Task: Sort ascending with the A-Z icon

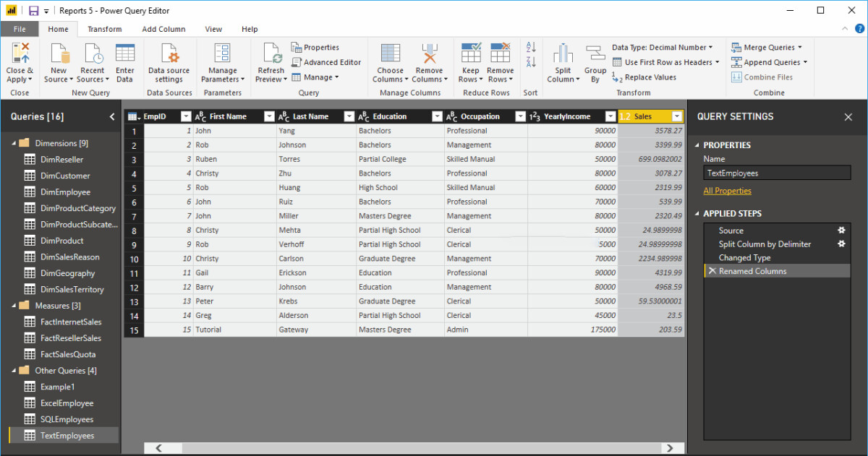Action: pos(531,47)
